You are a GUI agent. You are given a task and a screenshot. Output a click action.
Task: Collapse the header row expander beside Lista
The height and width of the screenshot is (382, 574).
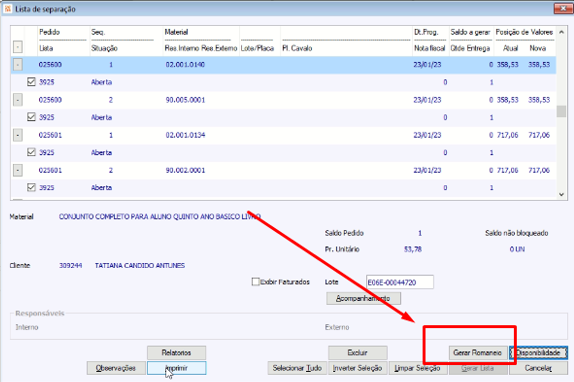click(18, 47)
